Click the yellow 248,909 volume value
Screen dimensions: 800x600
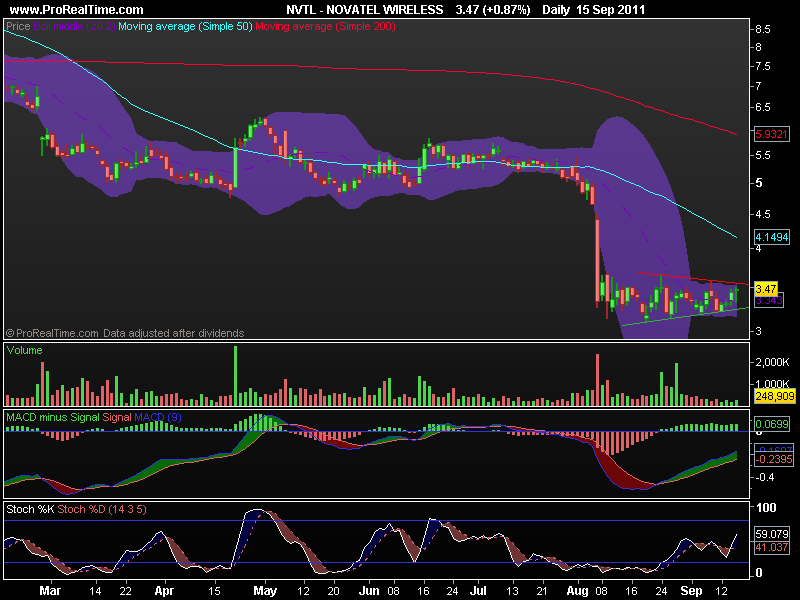(x=774, y=396)
